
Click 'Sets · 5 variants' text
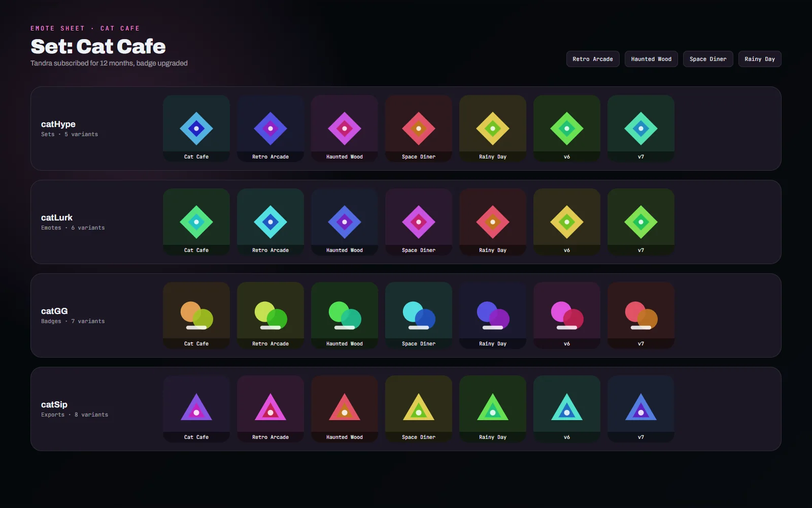(70, 134)
